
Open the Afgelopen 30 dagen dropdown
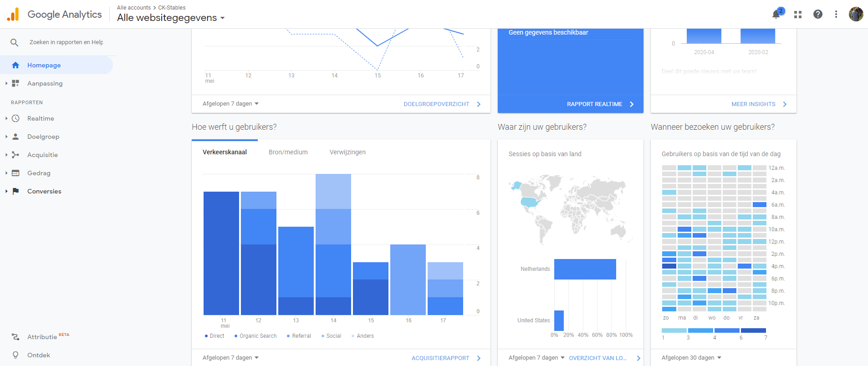point(691,358)
